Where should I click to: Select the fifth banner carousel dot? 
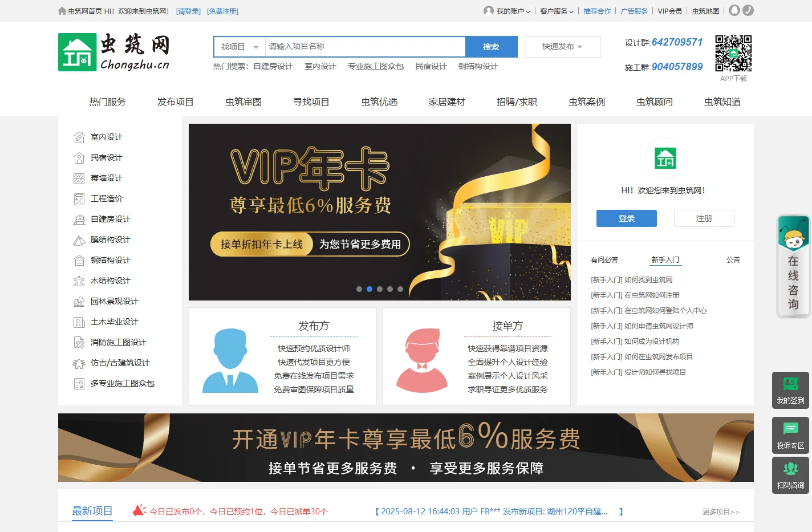pyautogui.click(x=400, y=289)
